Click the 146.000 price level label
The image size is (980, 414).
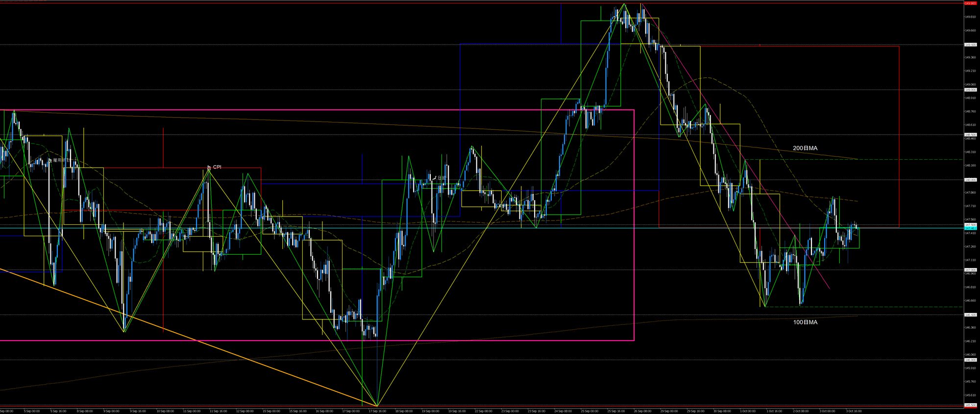point(970,360)
